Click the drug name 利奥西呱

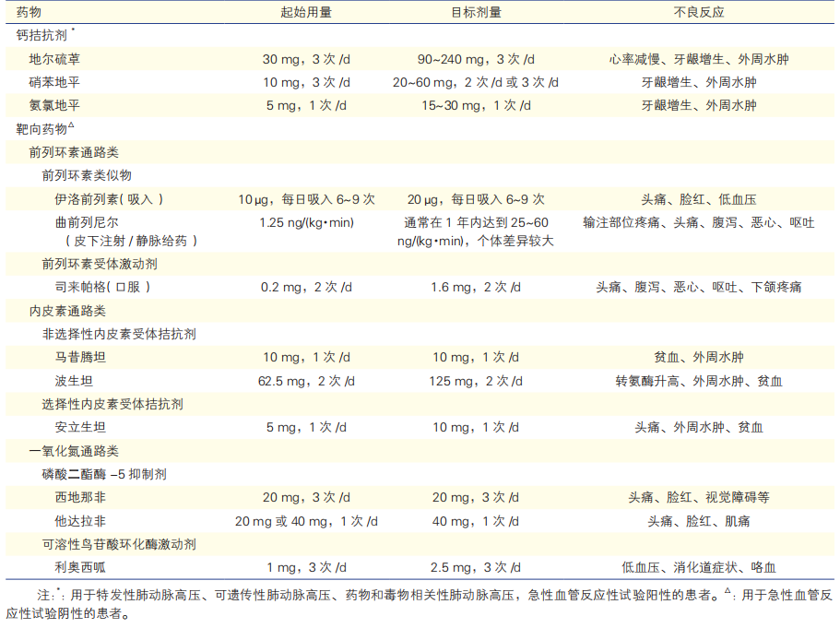(x=80, y=567)
